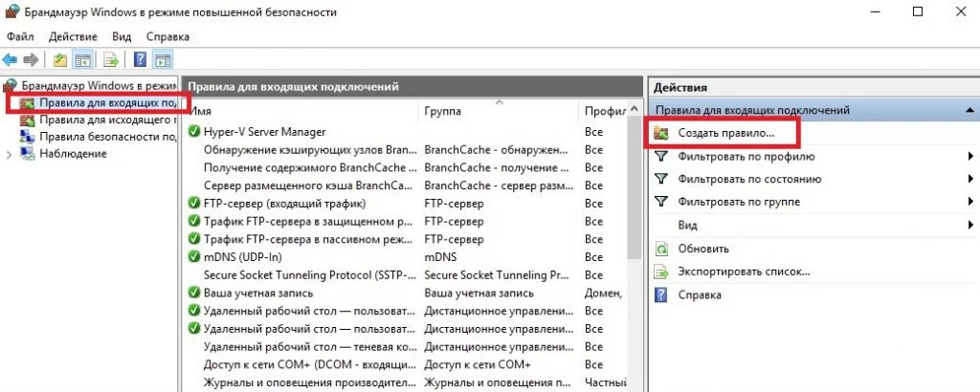Click the Forward arrow toolbar icon
The height and width of the screenshot is (392, 980).
tap(31, 60)
